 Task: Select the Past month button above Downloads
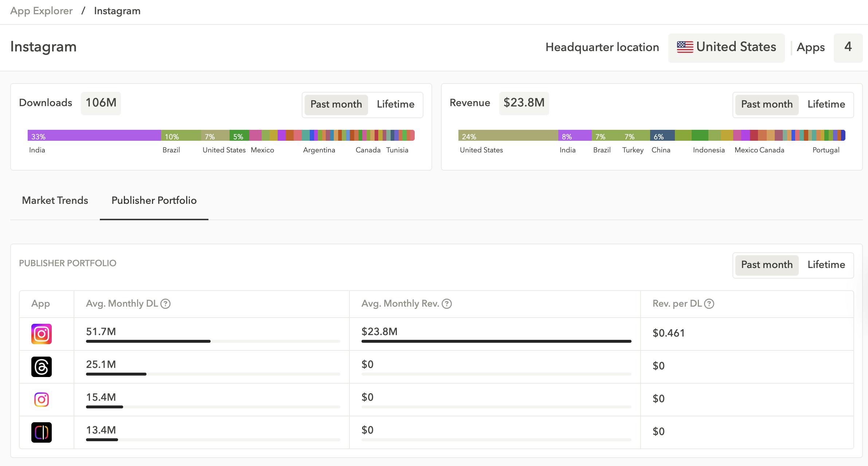(x=336, y=105)
